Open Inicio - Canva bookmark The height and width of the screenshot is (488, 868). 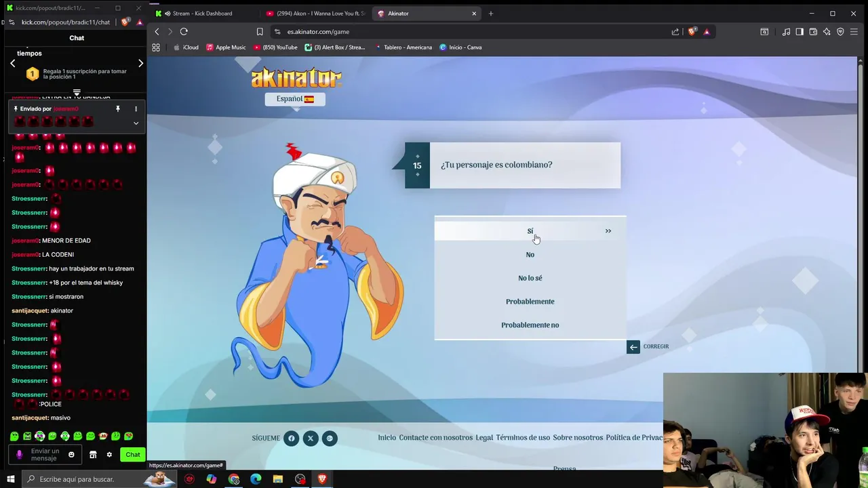click(460, 47)
